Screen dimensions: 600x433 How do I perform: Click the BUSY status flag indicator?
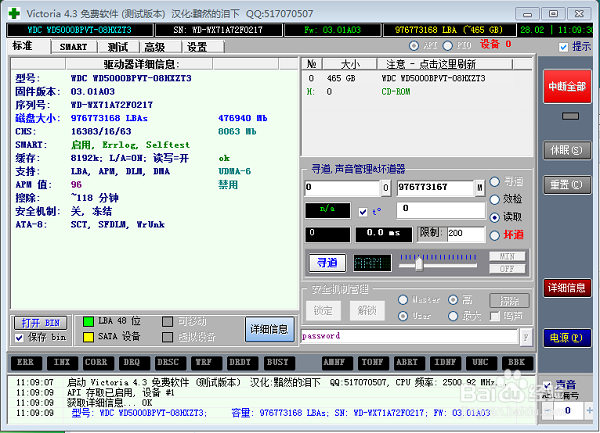pos(279,360)
